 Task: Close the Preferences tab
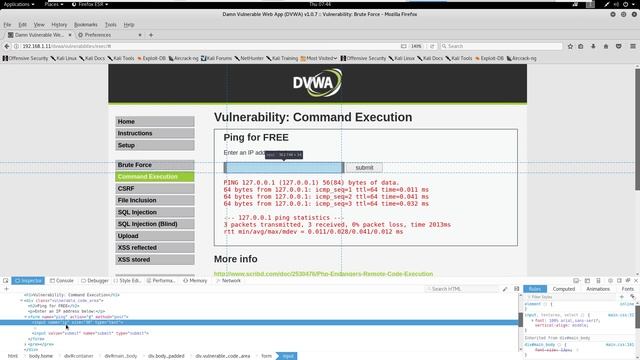[140, 35]
